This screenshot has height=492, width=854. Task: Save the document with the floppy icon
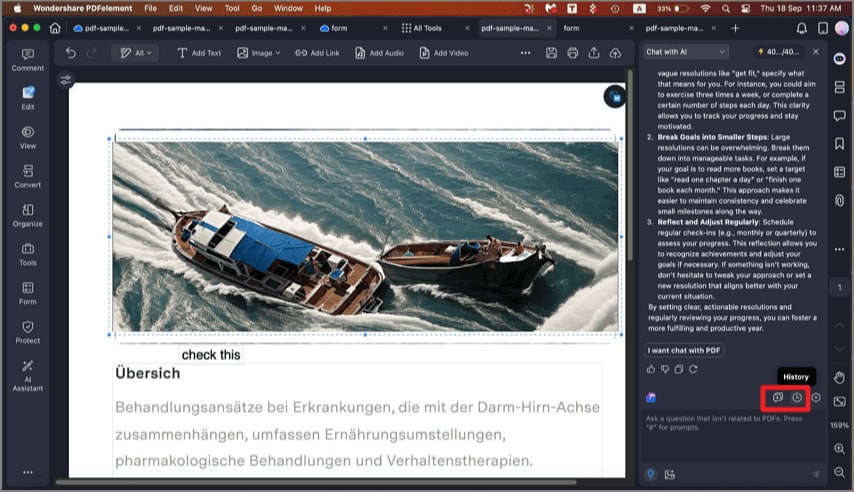(551, 53)
